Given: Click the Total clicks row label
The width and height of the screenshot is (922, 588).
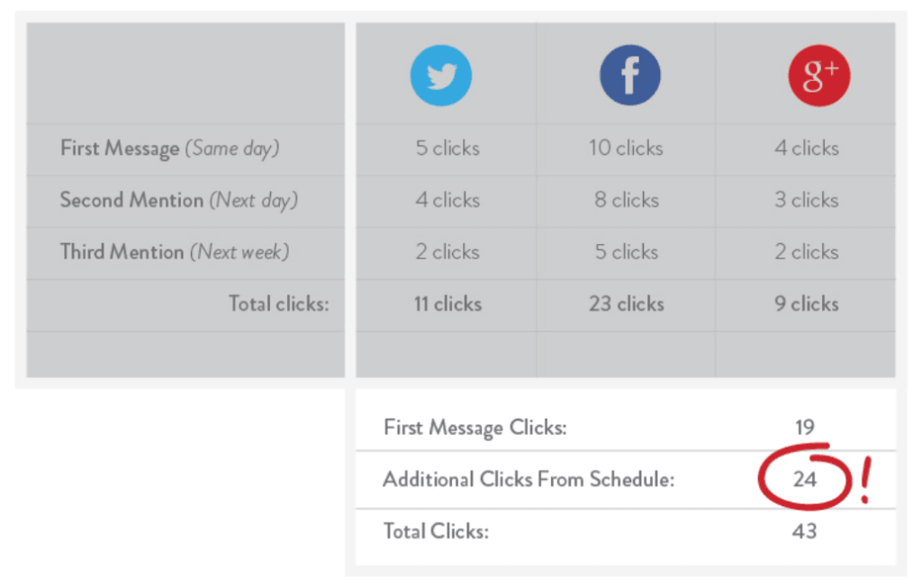Looking at the screenshot, I should 278,304.
